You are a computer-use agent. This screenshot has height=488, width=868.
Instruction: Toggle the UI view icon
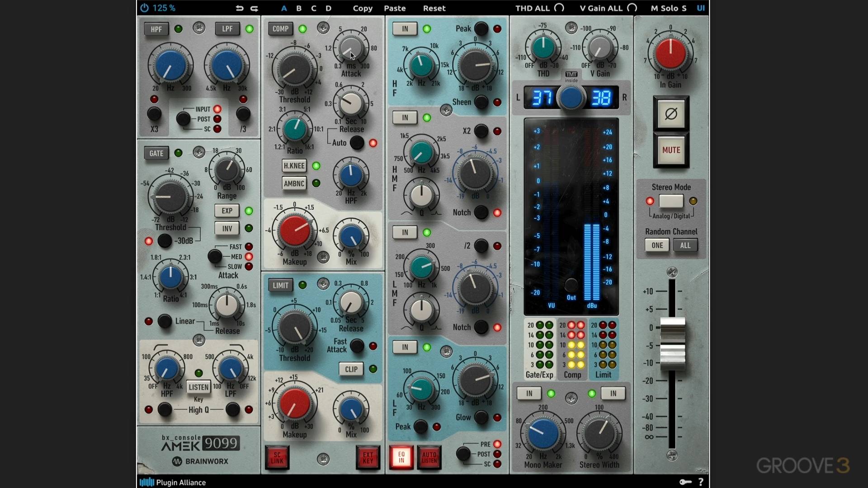click(700, 8)
